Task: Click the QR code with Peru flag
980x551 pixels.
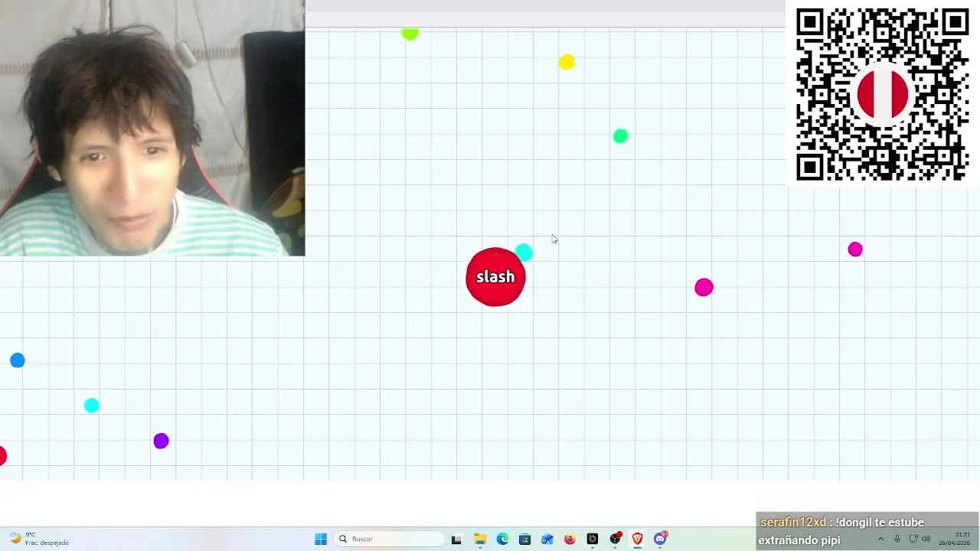Action: (883, 94)
